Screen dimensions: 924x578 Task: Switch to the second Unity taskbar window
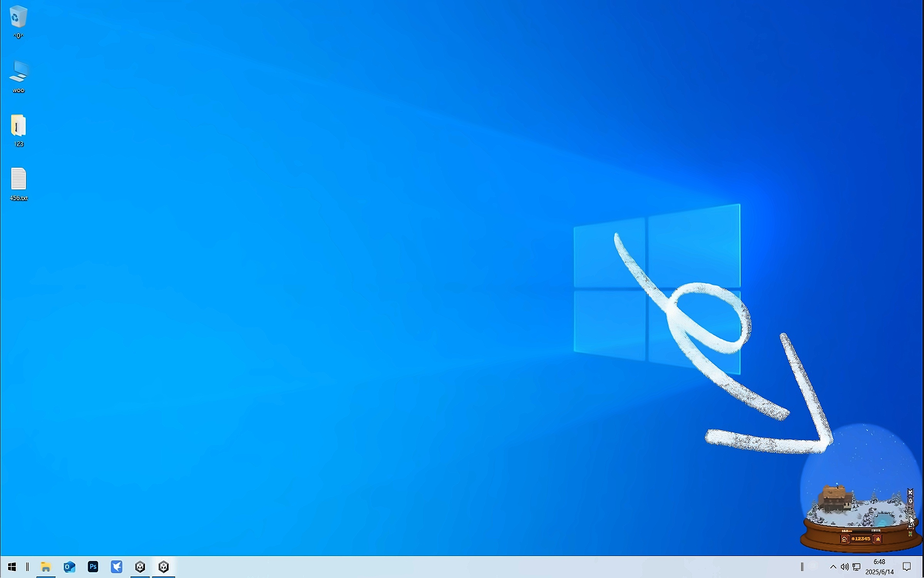pyautogui.click(x=163, y=566)
